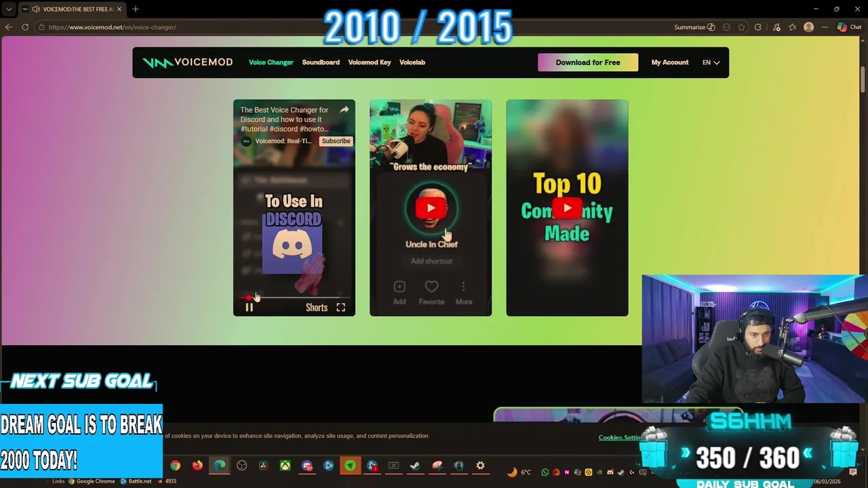
Task: Open Windows notification center icon
Action: 853,472
